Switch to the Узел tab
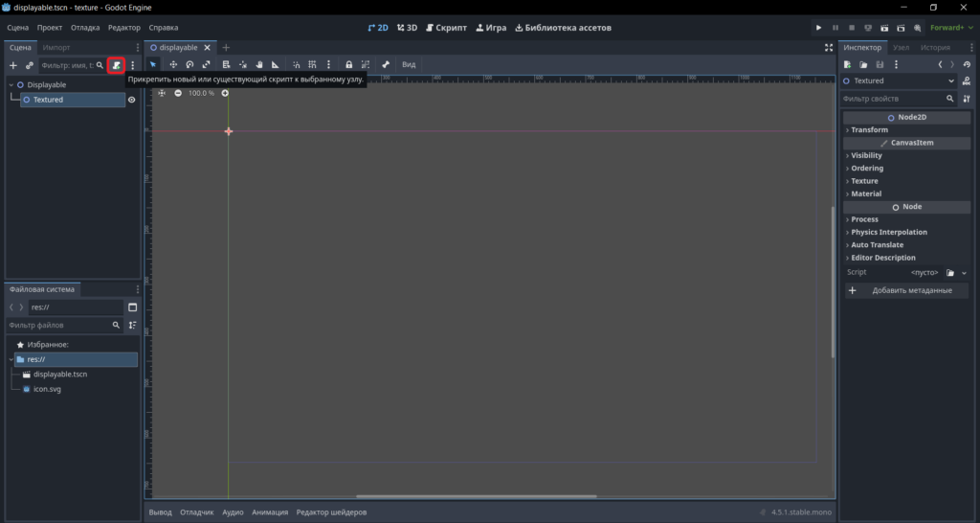This screenshot has width=980, height=523. (901, 48)
